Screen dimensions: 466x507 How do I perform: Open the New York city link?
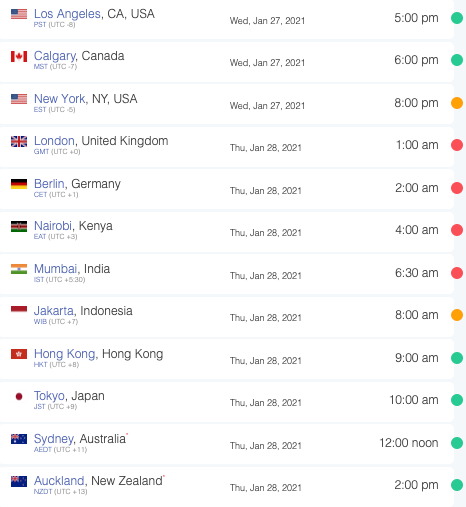pyautogui.click(x=60, y=99)
